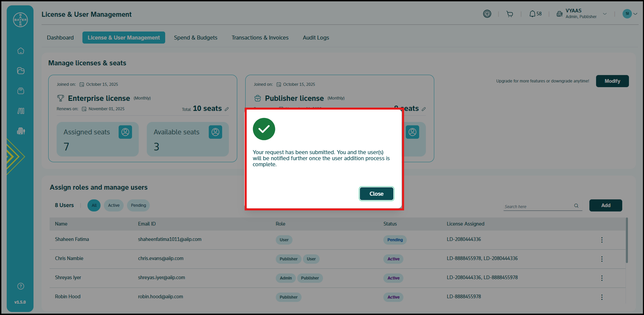Image resolution: width=644 pixels, height=315 pixels.
Task: Click the user table vertical scrollbar
Action: point(627,241)
